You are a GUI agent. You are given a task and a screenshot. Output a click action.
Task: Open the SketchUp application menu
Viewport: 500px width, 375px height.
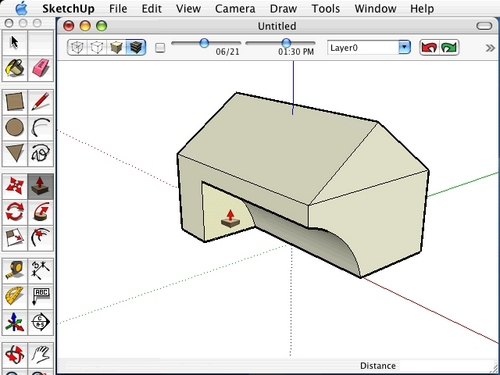click(68, 9)
